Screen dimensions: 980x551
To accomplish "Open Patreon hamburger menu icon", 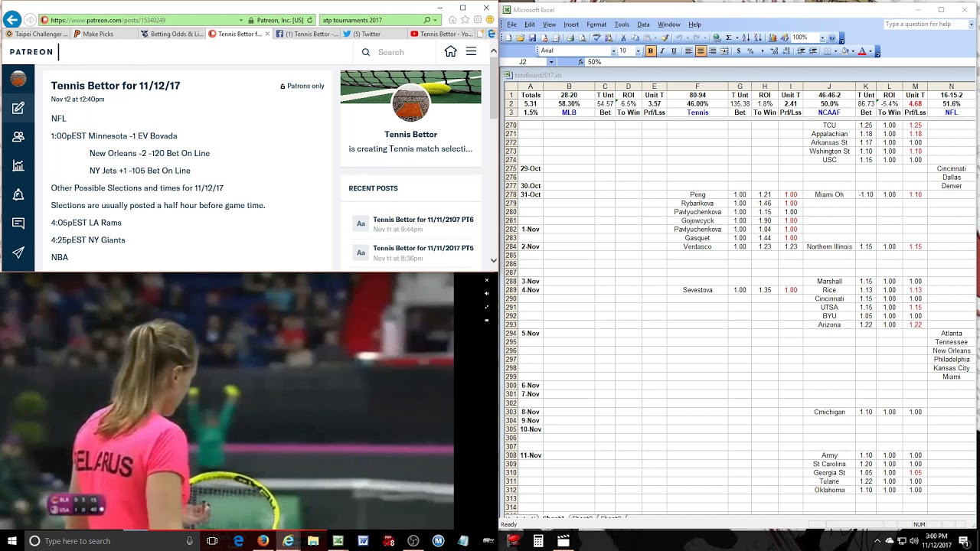I will [x=471, y=52].
